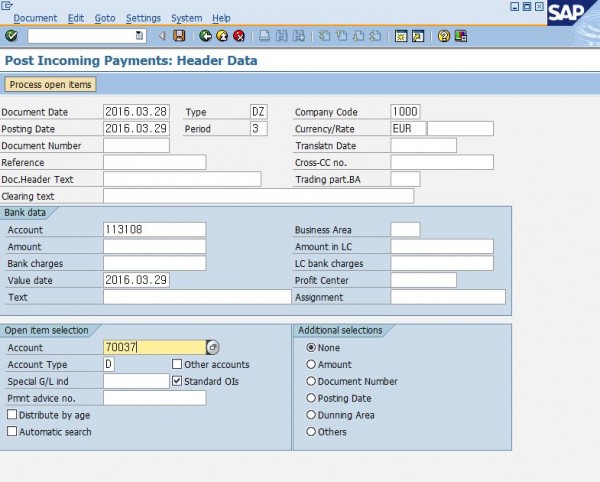Click the Bank charges field
The height and width of the screenshot is (482, 600).
155,263
